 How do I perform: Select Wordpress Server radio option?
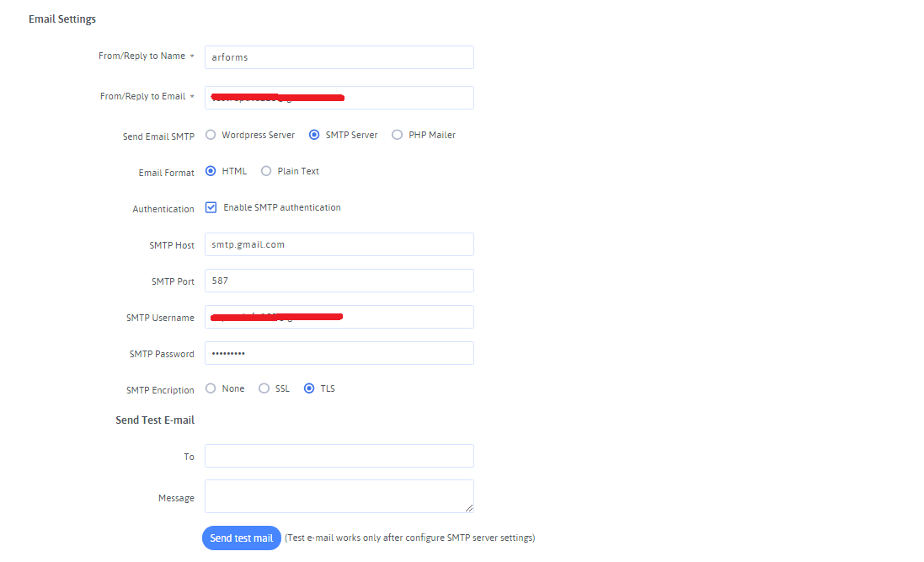211,135
